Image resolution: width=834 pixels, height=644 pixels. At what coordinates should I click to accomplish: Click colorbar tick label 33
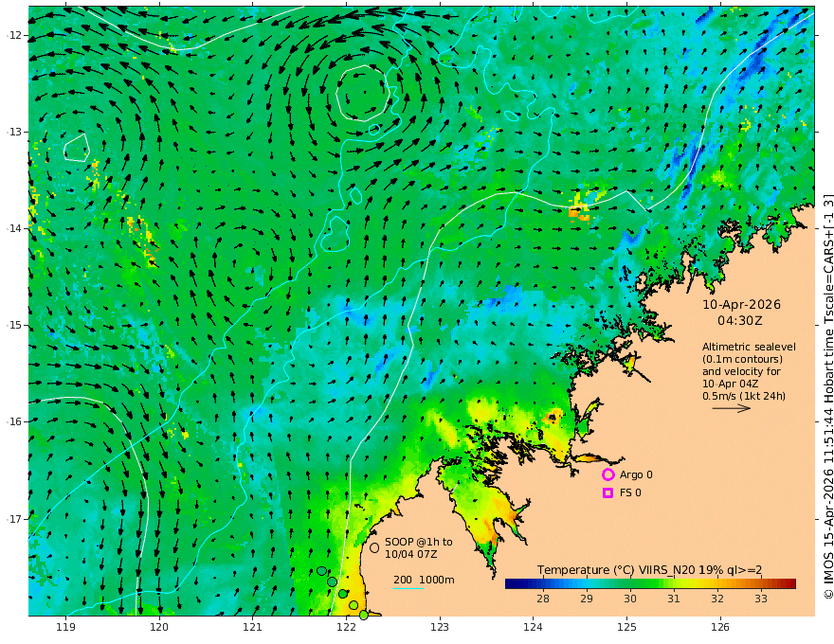pyautogui.click(x=761, y=599)
